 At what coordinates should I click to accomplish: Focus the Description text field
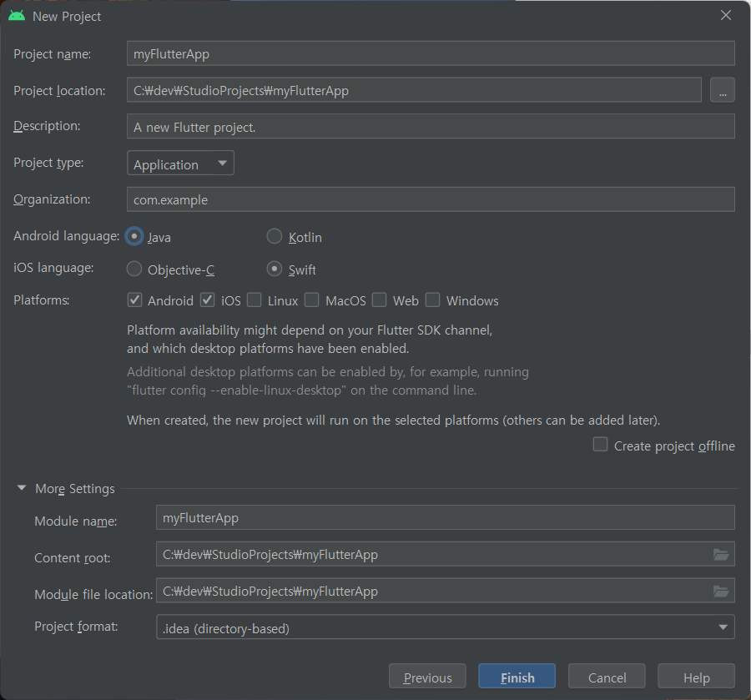click(431, 127)
